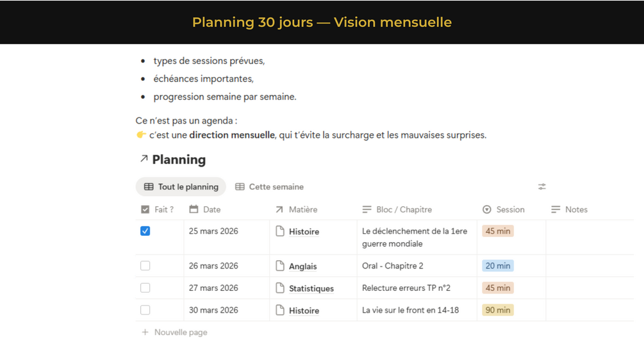This screenshot has height=362, width=644.
Task: Open the Statistiques page link
Action: 311,288
